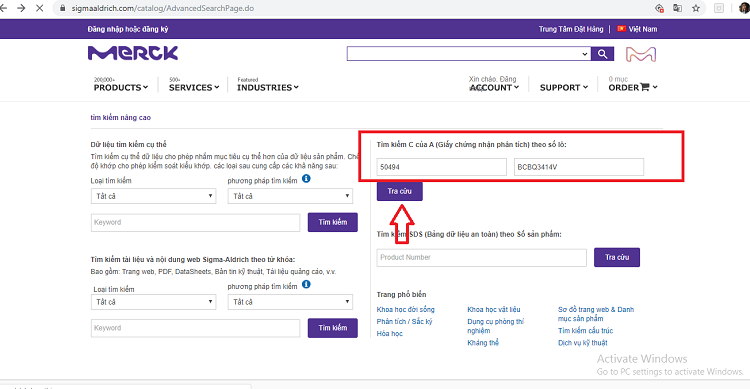Click the first Keyword input field

click(195, 222)
